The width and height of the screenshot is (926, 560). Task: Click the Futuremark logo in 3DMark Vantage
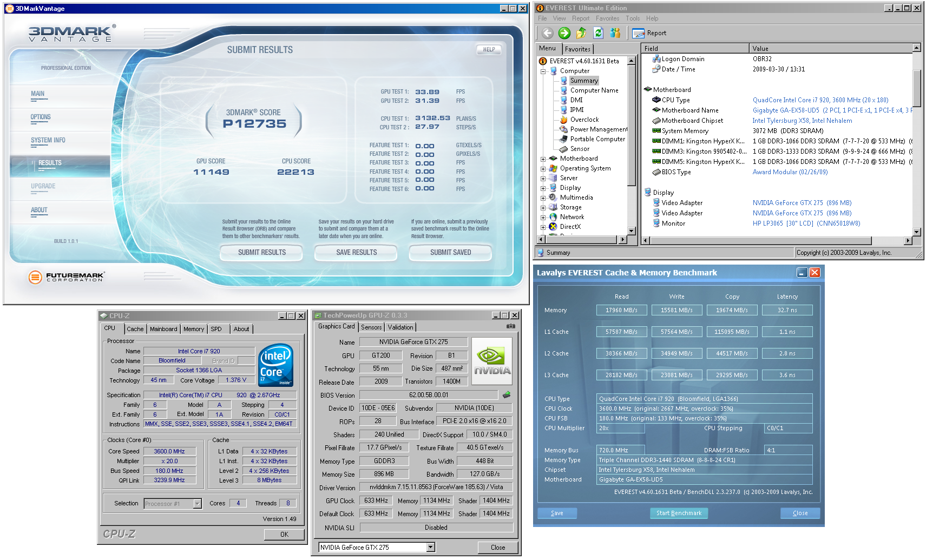tap(67, 277)
